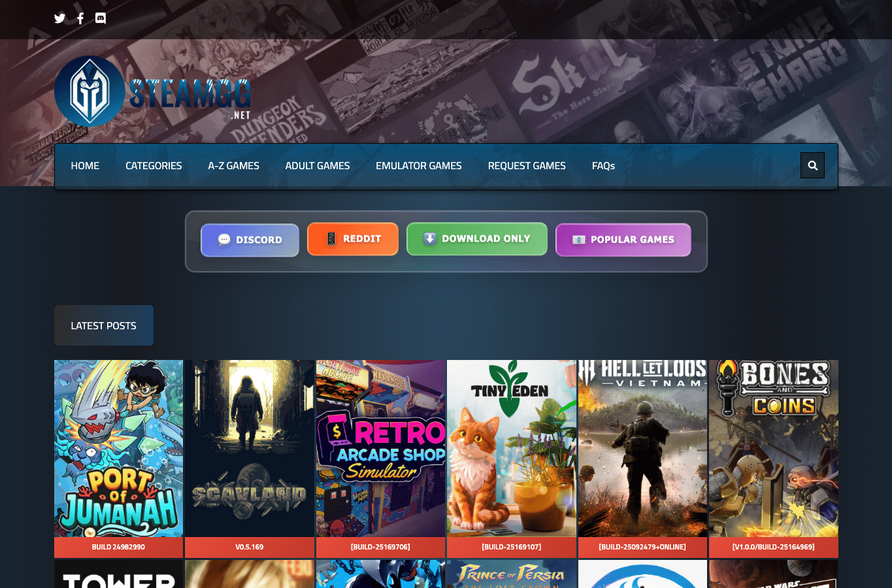The image size is (892, 588).
Task: Click the purple POPULAR GAMES button
Action: pos(623,240)
